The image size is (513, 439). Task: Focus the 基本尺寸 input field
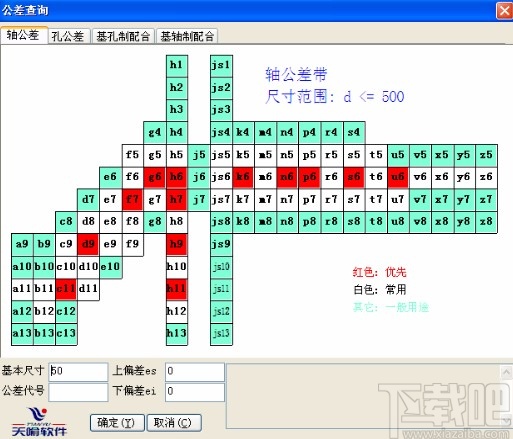tap(78, 371)
